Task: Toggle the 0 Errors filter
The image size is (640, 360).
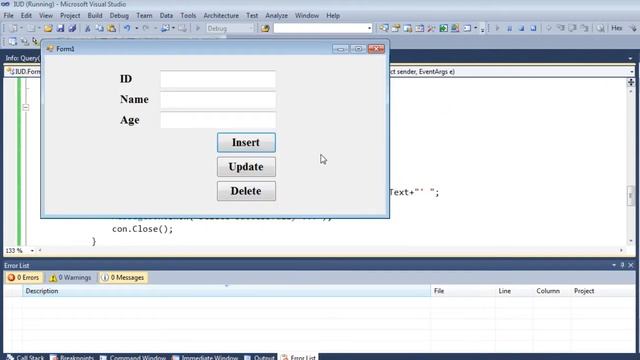Action: coord(24,278)
